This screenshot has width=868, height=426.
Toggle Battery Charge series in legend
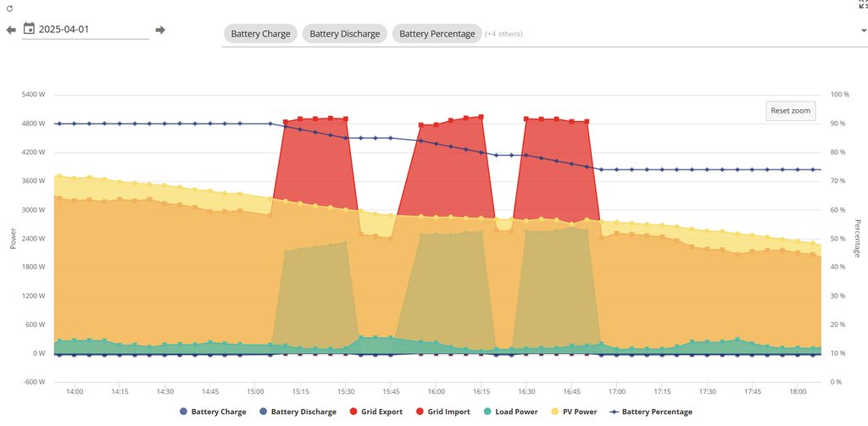point(213,412)
